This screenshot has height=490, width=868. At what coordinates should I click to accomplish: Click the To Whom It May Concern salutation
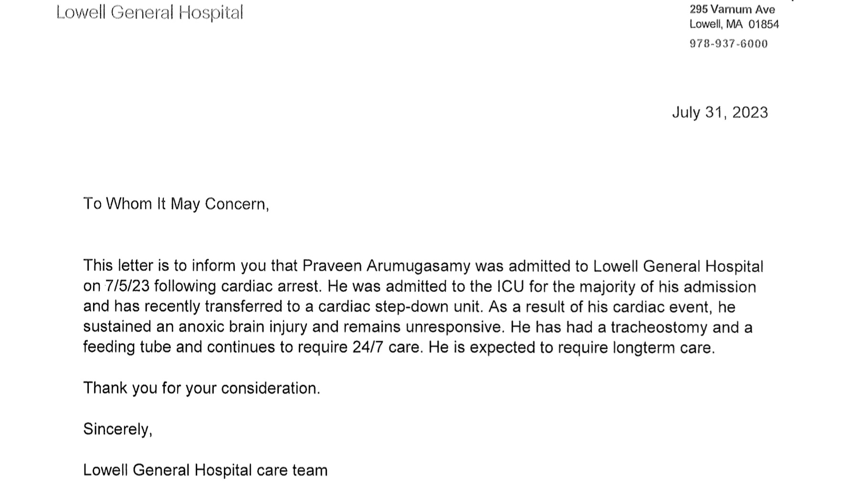click(176, 204)
